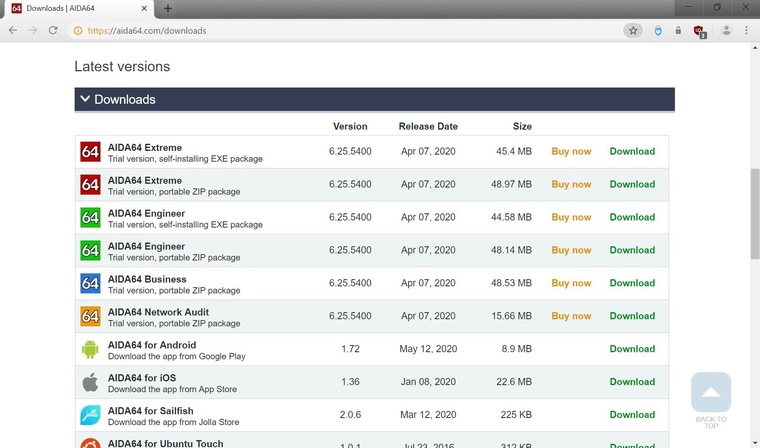Download AIDA64 Engineer ZIP package

632,250
